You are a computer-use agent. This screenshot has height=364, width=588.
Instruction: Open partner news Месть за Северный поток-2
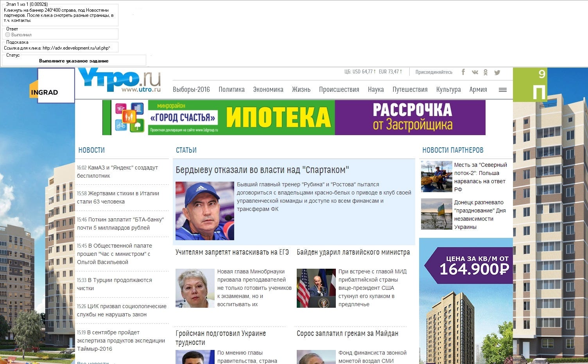(x=480, y=177)
